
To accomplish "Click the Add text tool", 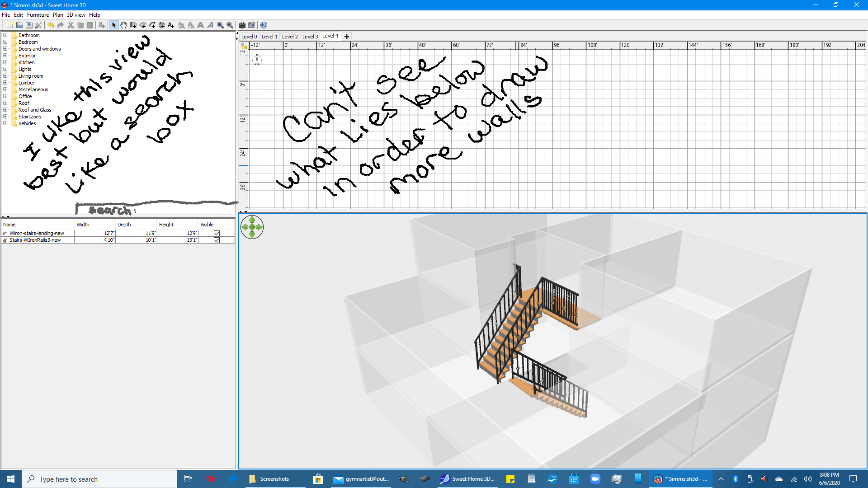I will click(x=171, y=25).
